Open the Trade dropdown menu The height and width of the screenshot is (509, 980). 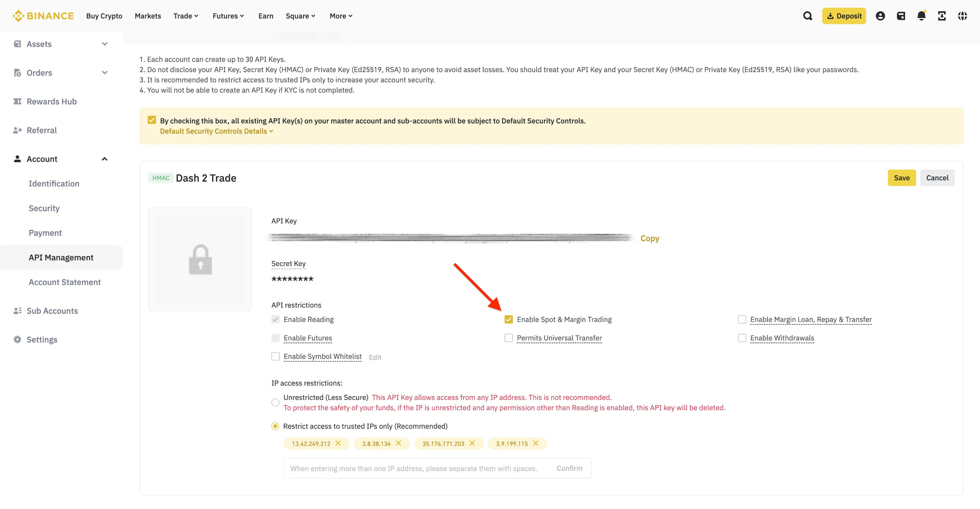[186, 16]
